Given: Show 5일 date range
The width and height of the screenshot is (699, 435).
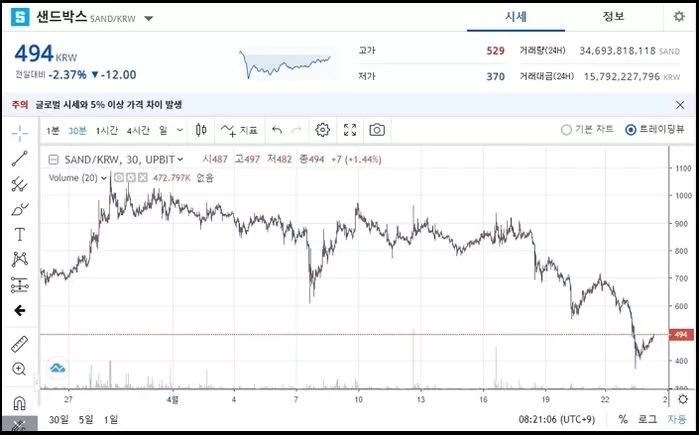Looking at the screenshot, I should point(86,419).
